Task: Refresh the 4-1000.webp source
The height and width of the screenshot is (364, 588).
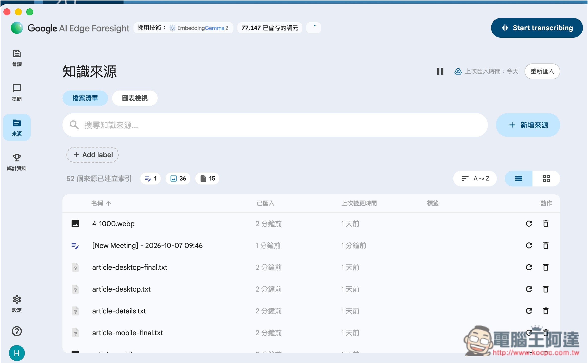Action: [x=529, y=224]
